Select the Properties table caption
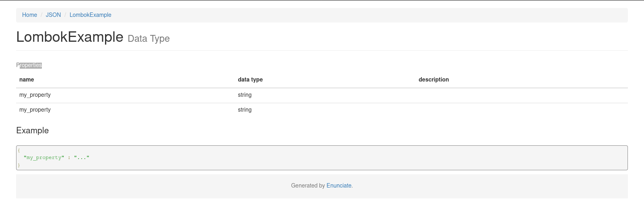 pyautogui.click(x=29, y=65)
